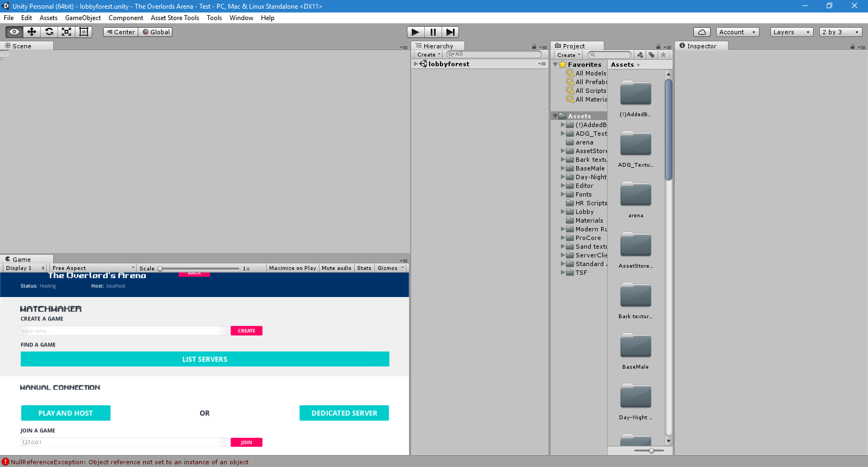Open Hierarchy Create dropdown
This screenshot has height=467, width=868.
click(429, 55)
